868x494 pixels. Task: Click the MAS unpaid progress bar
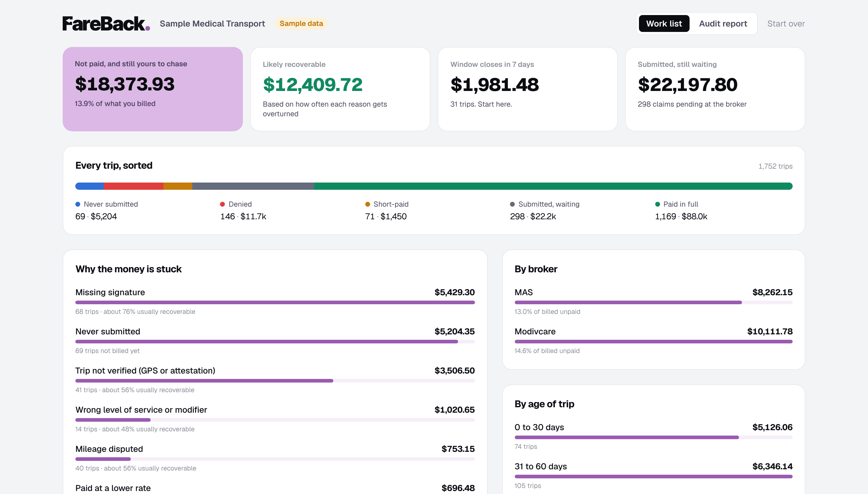click(x=653, y=302)
